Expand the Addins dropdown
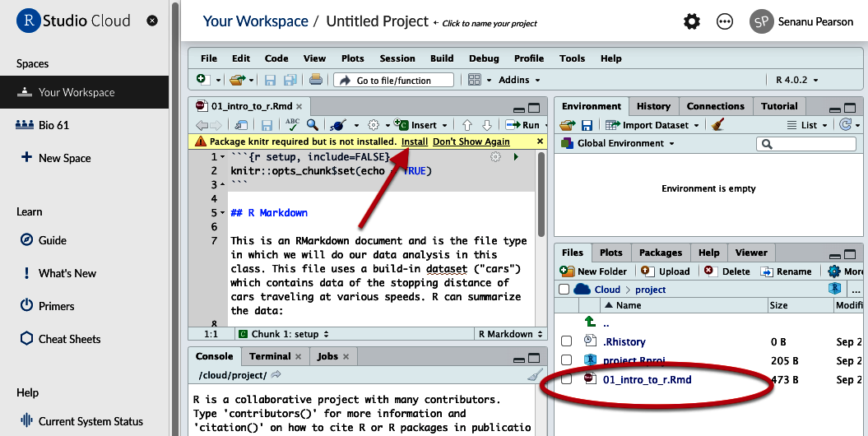This screenshot has height=436, width=868. [519, 80]
